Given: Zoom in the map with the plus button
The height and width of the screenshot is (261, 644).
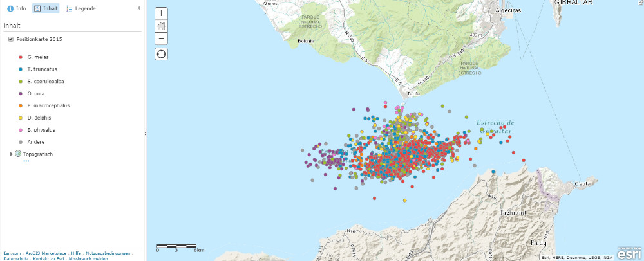Looking at the screenshot, I should [x=162, y=13].
